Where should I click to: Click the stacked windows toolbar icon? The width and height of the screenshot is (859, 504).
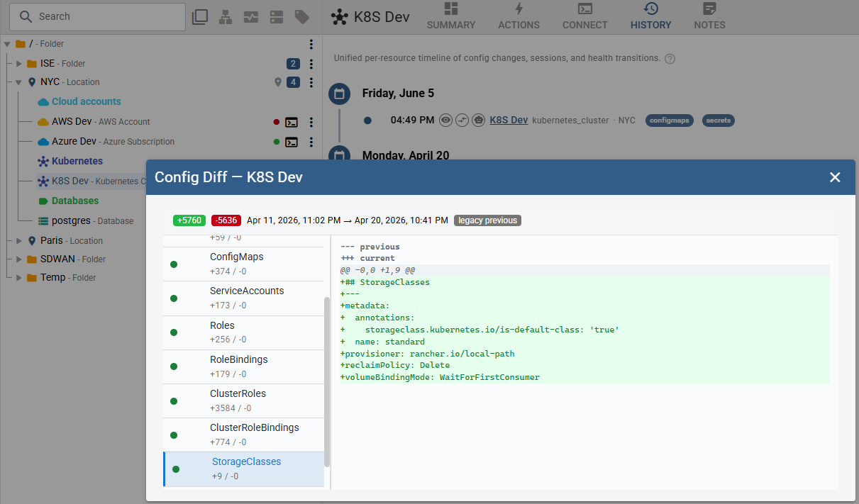click(200, 17)
